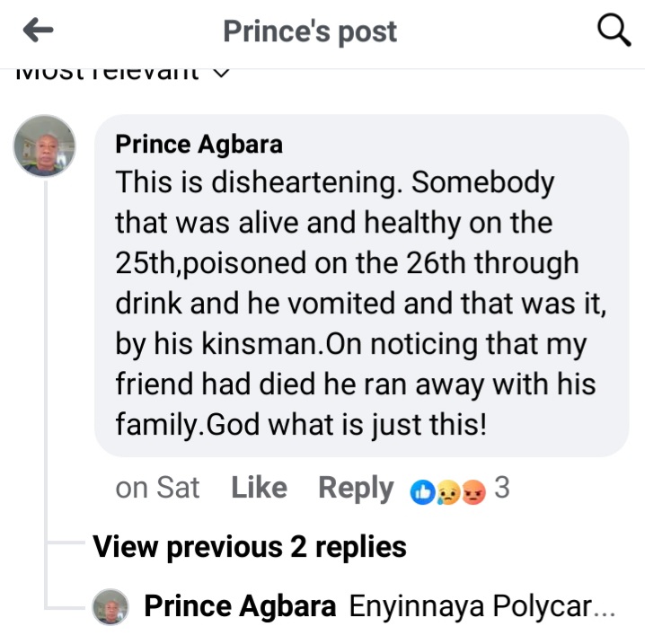This screenshot has width=645, height=644.
Task: Reply to Prince Agbara's comment
Action: click(x=356, y=488)
